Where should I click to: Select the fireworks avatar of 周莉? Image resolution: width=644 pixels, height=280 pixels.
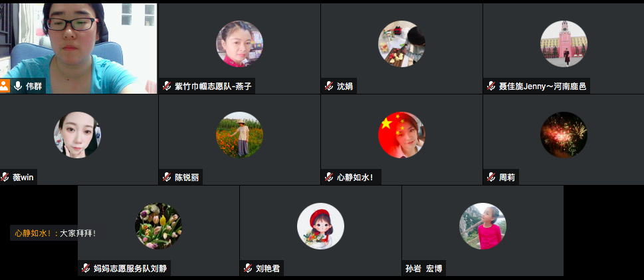[x=564, y=135]
